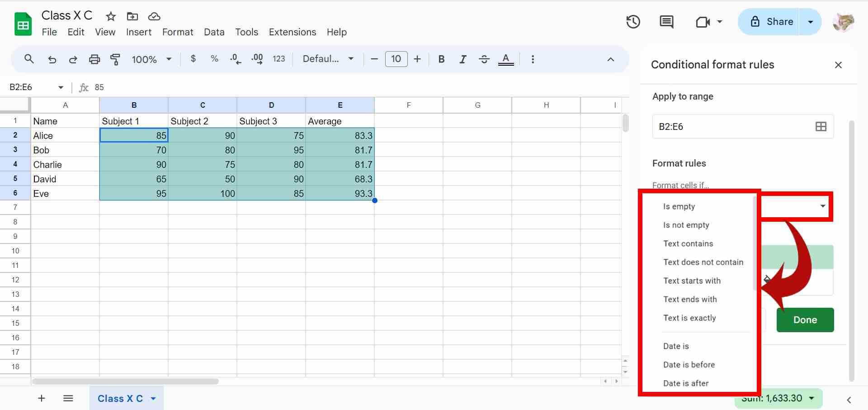Toggle bold formatting
Screen dimensions: 868x410
(441, 59)
